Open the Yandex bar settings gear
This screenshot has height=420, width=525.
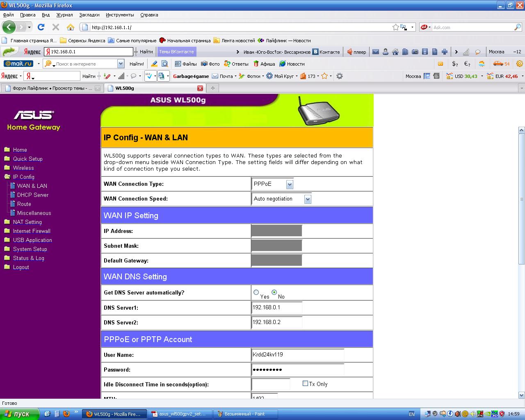click(339, 76)
